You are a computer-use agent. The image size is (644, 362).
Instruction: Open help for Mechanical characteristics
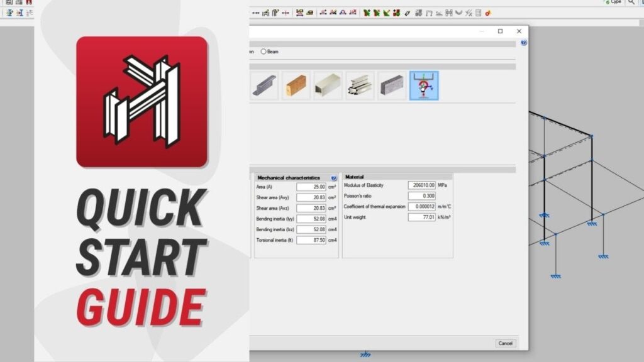tap(333, 178)
